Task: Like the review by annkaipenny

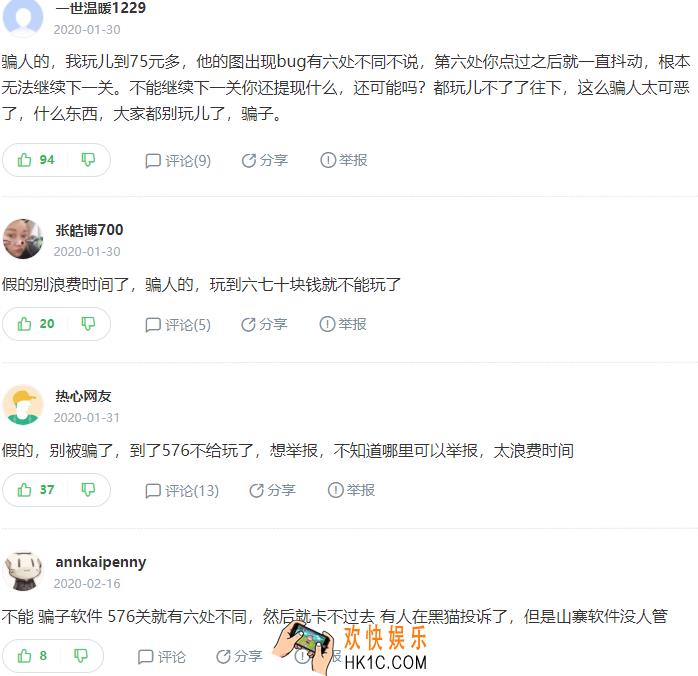Action: tap(32, 656)
